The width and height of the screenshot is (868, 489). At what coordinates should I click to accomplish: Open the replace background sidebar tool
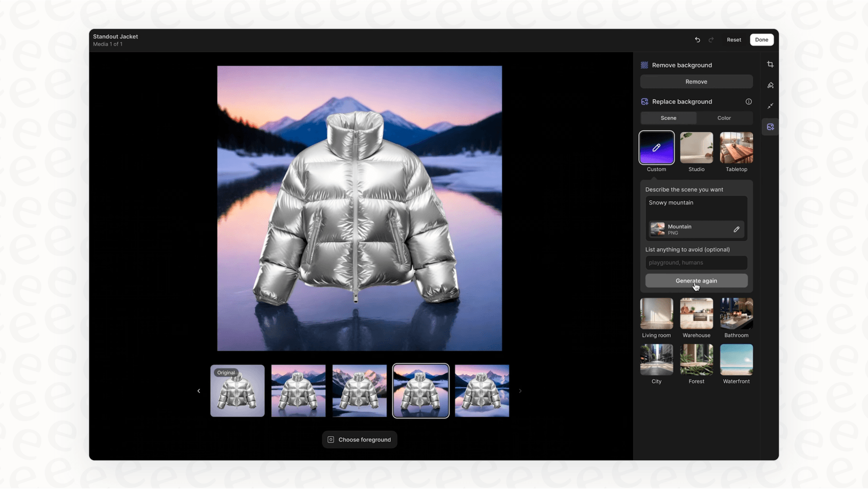tap(770, 127)
